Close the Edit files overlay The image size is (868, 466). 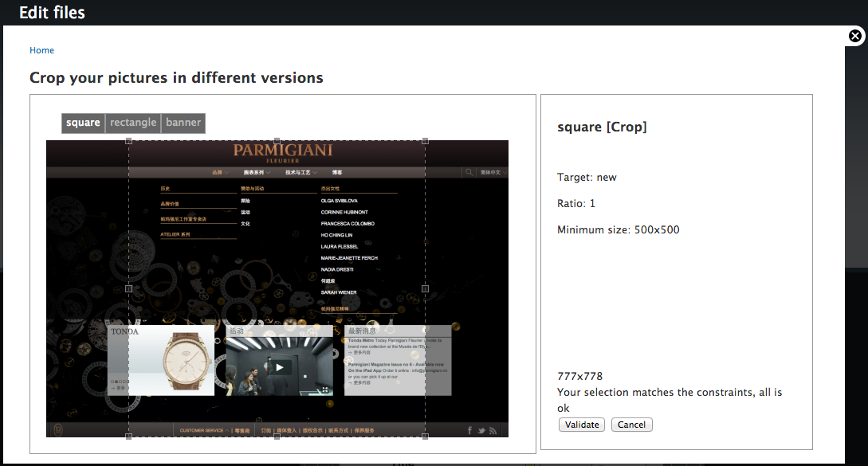pos(855,36)
